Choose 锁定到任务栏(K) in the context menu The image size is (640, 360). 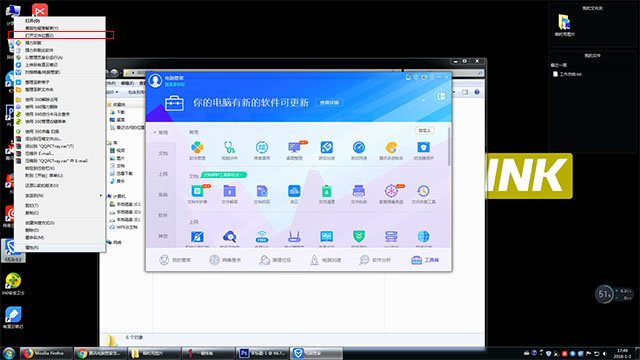(60, 168)
